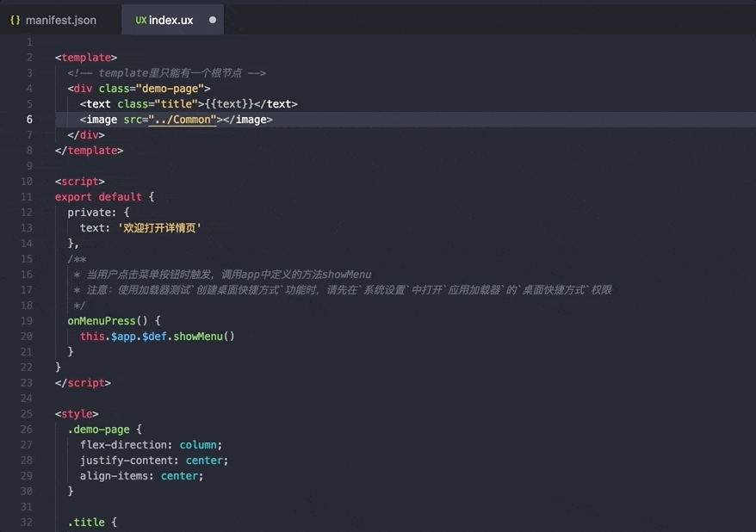Click the "demo-page" class value on line 4
The width and height of the screenshot is (756, 532).
point(170,89)
